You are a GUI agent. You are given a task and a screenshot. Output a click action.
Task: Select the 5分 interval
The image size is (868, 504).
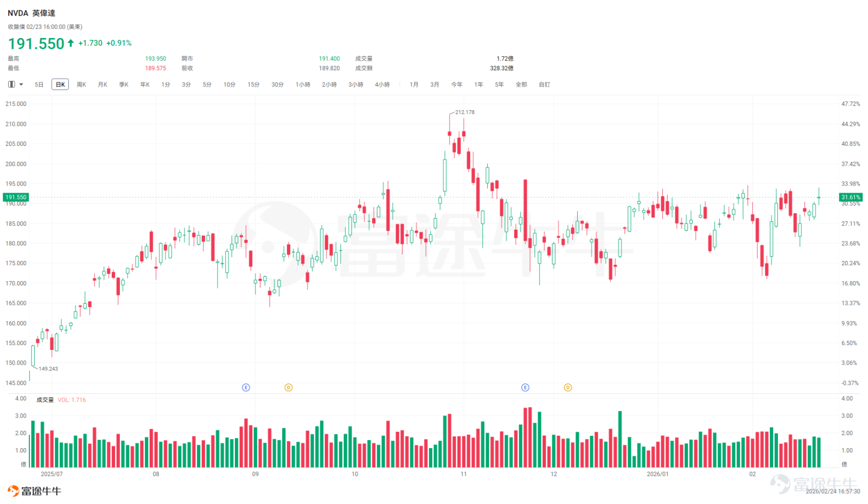207,85
